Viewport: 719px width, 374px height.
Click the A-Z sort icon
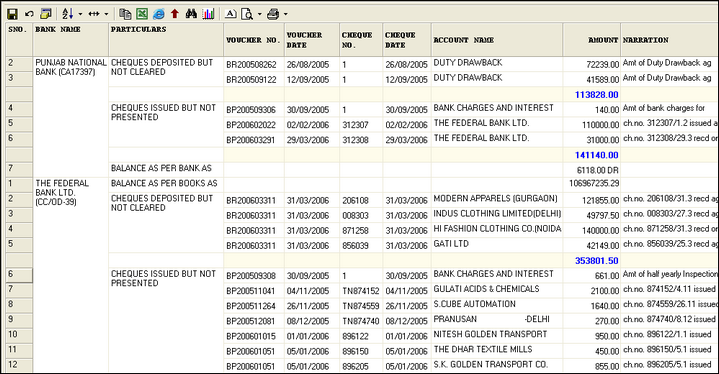(x=68, y=14)
